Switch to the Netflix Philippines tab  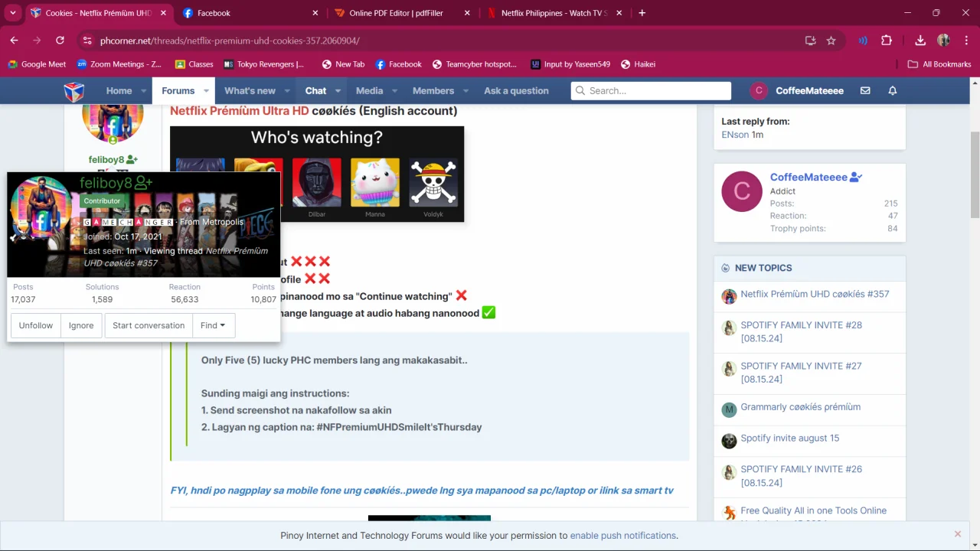point(556,13)
